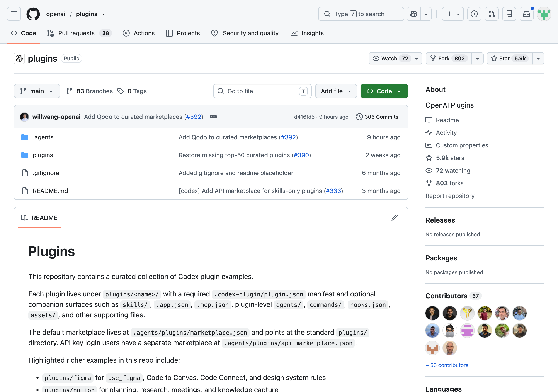This screenshot has width=558, height=392.
Task: Open #392 link in latest commit header
Action: coord(194,117)
